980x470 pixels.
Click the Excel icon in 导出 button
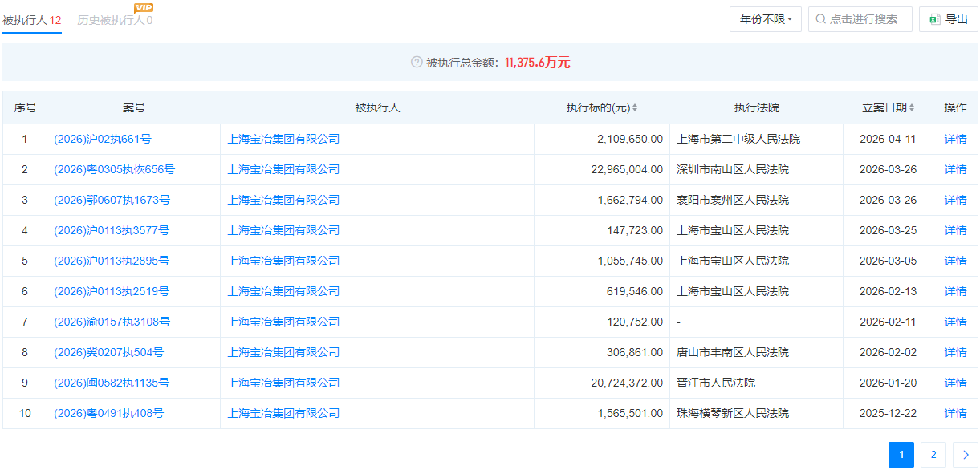click(x=934, y=19)
